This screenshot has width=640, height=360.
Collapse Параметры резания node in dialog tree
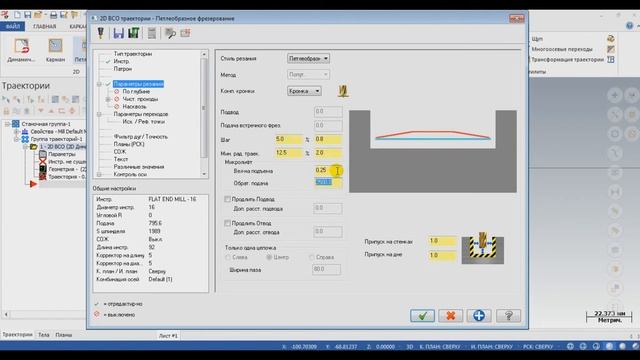point(99,84)
